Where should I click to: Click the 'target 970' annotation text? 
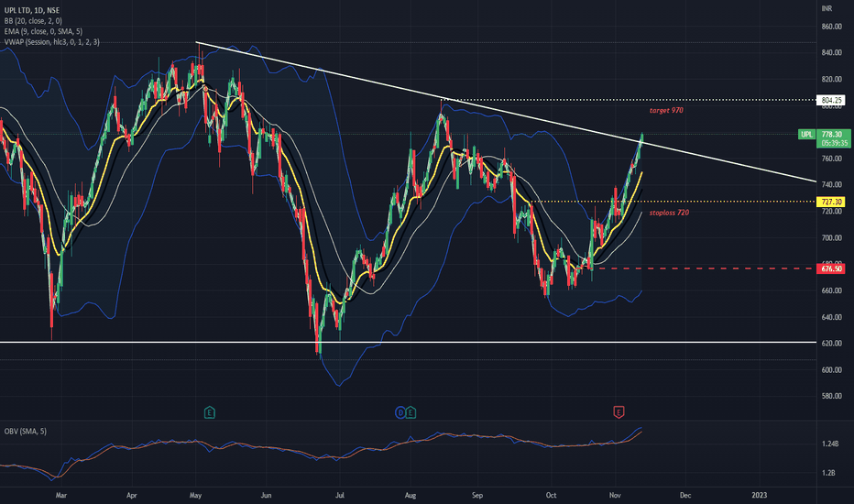(666, 110)
